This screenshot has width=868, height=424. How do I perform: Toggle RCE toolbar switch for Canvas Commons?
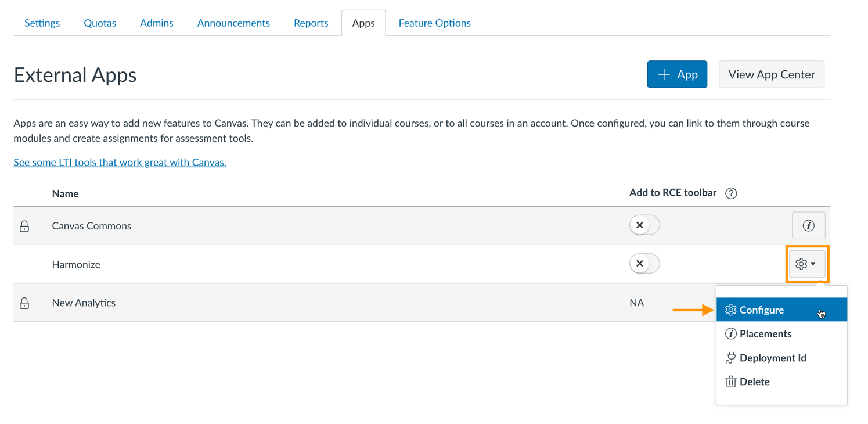click(644, 225)
